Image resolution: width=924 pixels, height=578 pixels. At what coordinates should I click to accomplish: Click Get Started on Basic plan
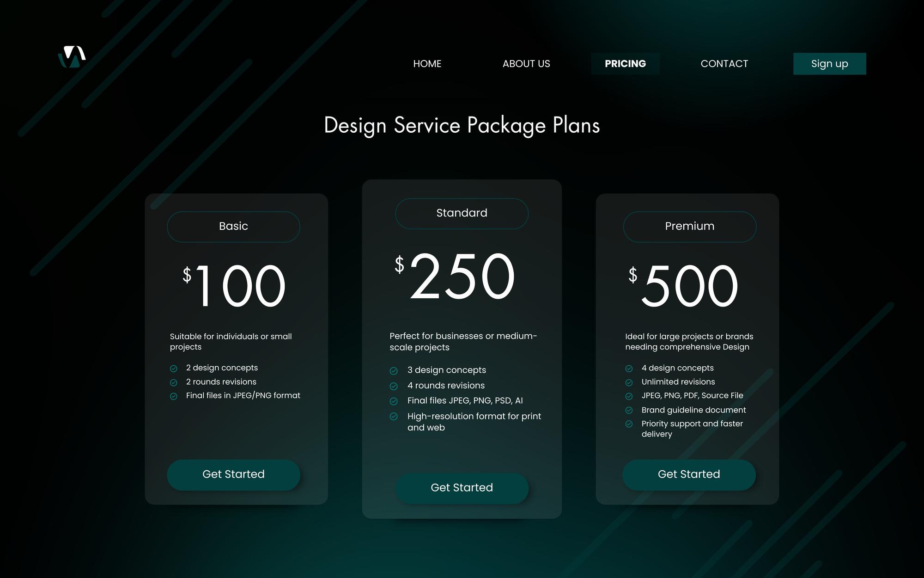click(233, 475)
